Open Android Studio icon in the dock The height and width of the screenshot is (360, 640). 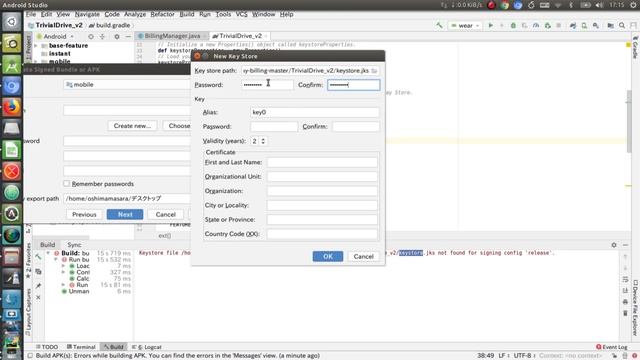[x=11, y=65]
